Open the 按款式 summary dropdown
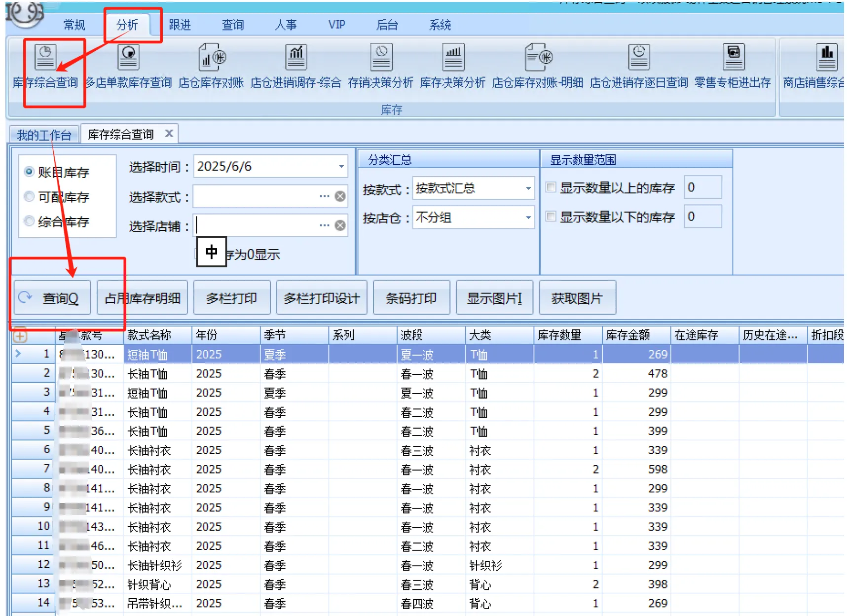The height and width of the screenshot is (616, 847). pos(528,188)
